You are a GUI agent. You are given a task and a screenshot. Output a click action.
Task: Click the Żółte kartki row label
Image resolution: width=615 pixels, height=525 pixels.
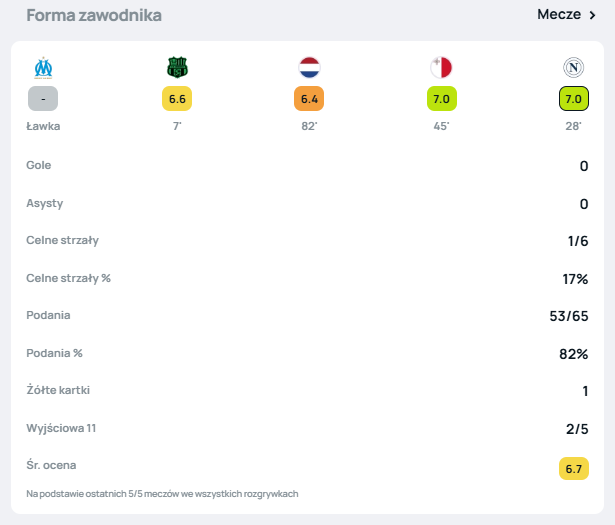60,390
